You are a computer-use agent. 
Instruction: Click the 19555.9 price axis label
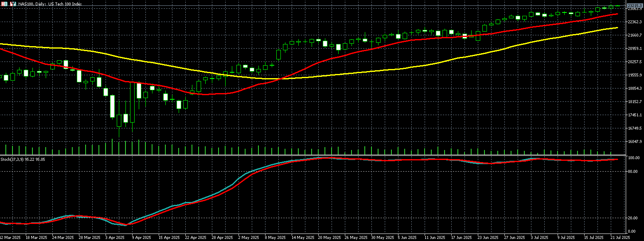(634, 75)
